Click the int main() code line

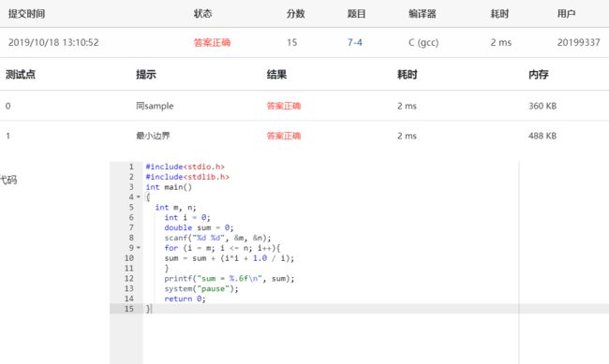[169, 187]
